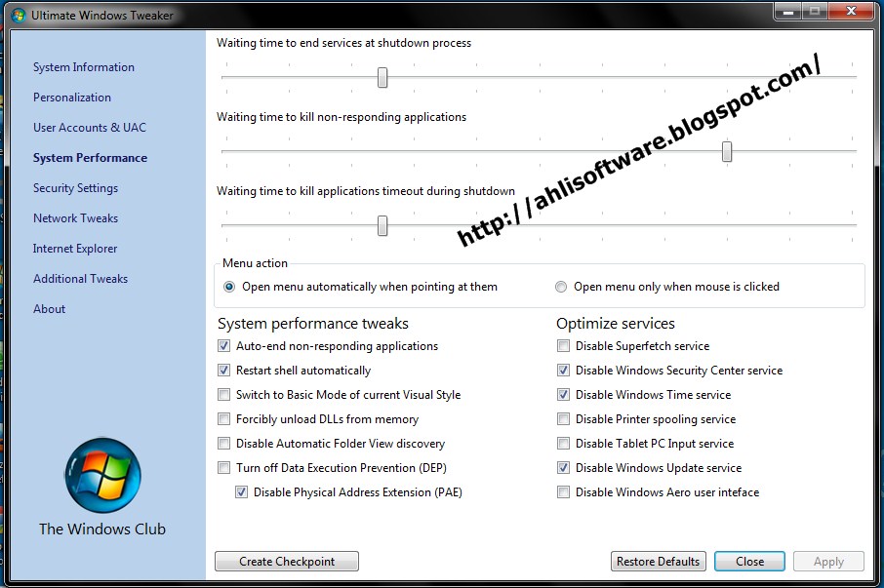Click the Restore Defaults button

pos(658,562)
